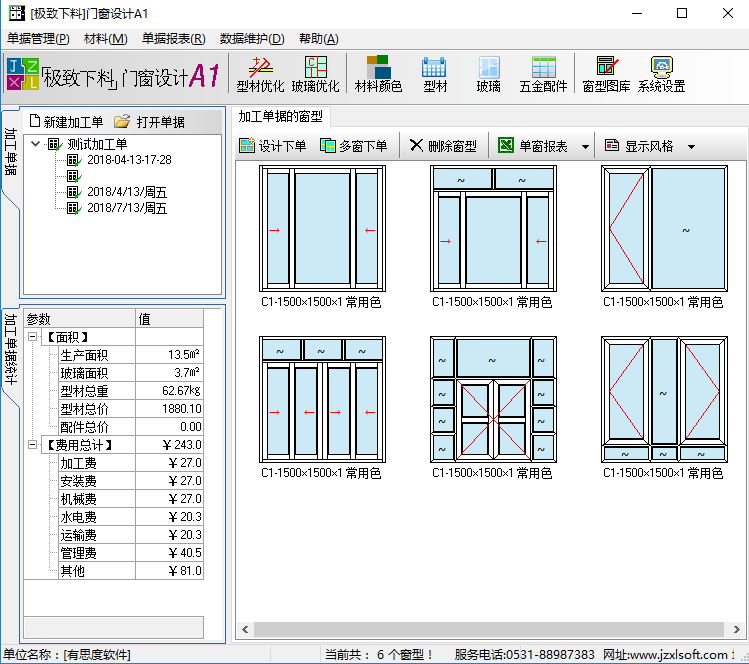Select the four-sash sliding window thumbnail
Image resolution: width=749 pixels, height=664 pixels.
coord(322,399)
